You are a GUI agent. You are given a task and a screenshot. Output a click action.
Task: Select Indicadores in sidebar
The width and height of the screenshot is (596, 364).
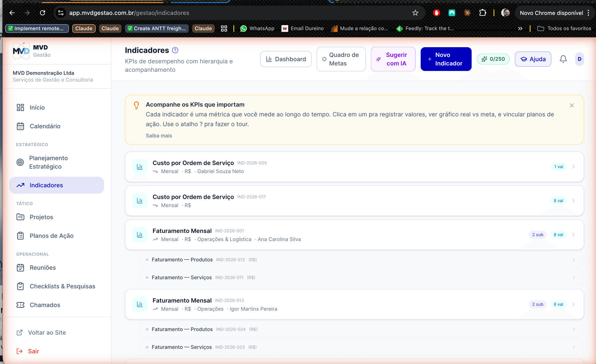pos(57,185)
